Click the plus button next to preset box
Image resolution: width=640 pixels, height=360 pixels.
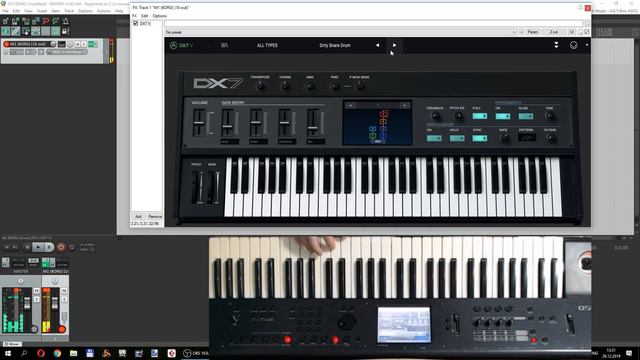click(x=522, y=32)
